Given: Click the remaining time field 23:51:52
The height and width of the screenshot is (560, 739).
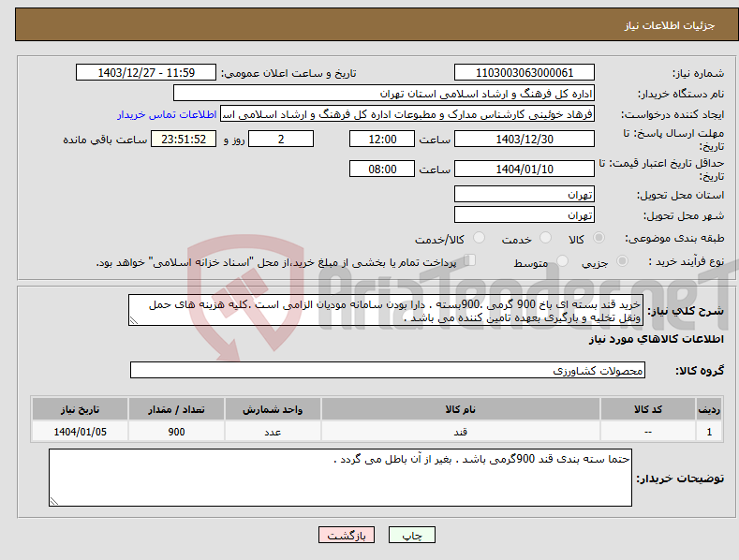Looking at the screenshot, I should click(184, 139).
